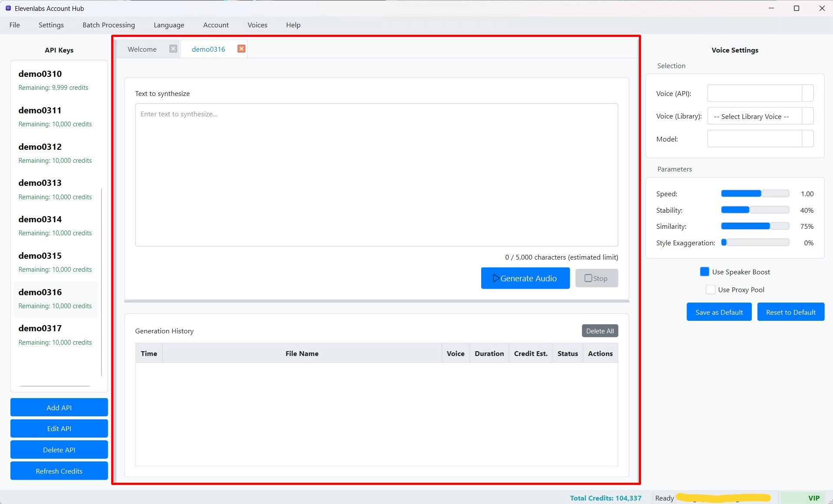Open the Language menu
The height and width of the screenshot is (504, 833).
(x=169, y=25)
